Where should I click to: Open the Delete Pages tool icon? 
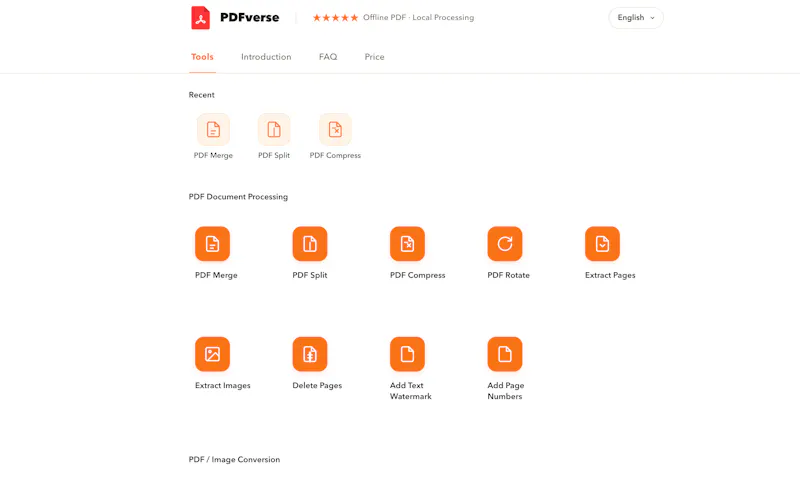[x=310, y=354]
